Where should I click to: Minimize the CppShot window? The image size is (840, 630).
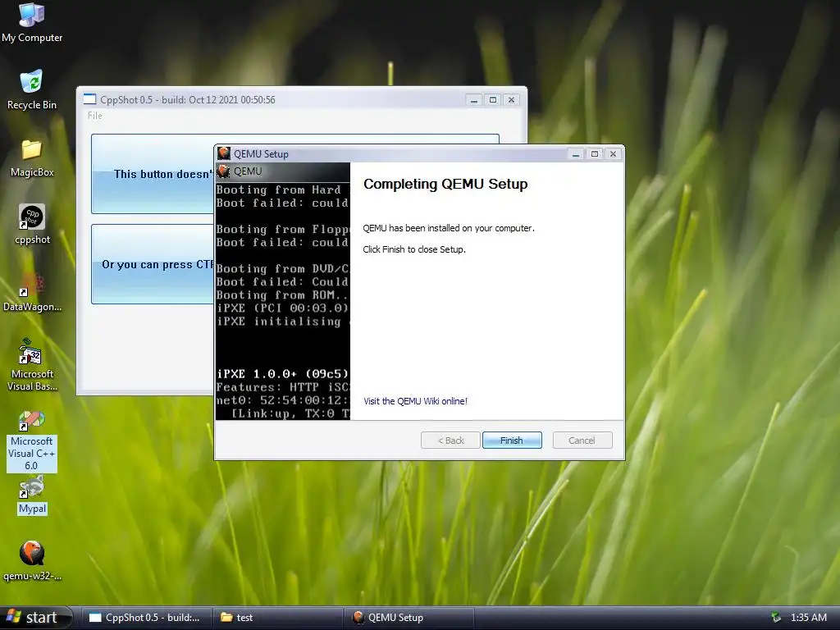(473, 99)
